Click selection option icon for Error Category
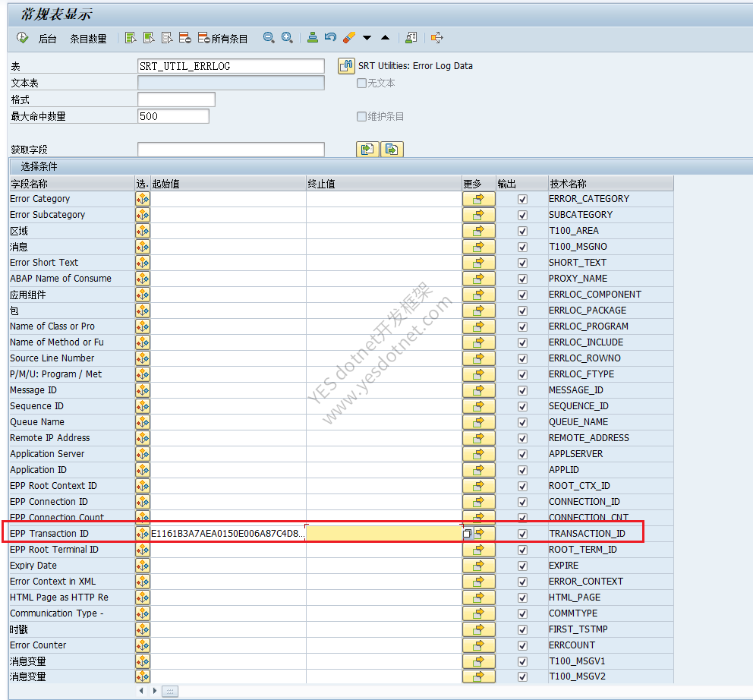The image size is (753, 700). [x=143, y=199]
